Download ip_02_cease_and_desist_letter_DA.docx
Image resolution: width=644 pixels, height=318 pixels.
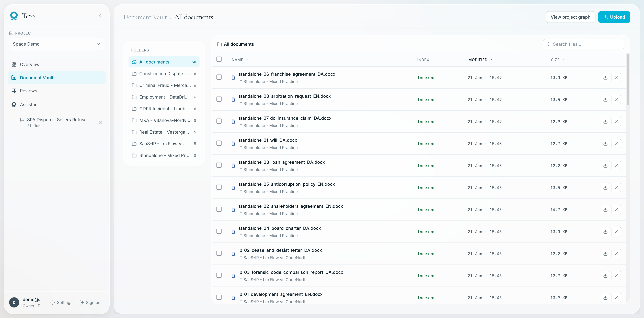tap(605, 254)
